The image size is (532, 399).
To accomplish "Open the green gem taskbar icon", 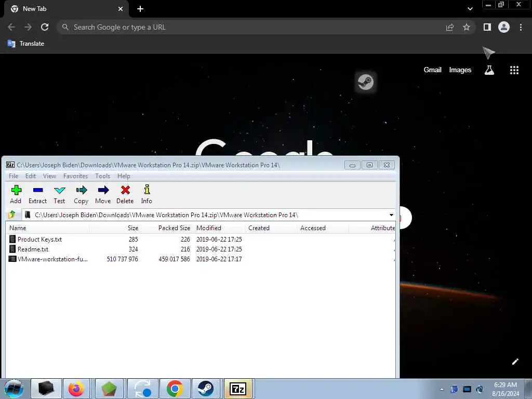I will tap(109, 389).
